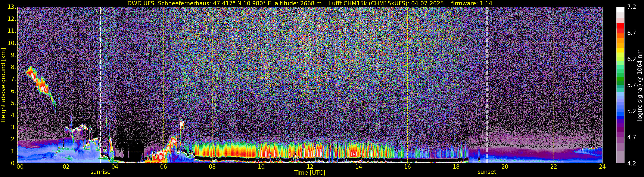This screenshot has height=177, width=644.
Task: Click the "4.7" colorbar tick value
Action: (x=632, y=137)
